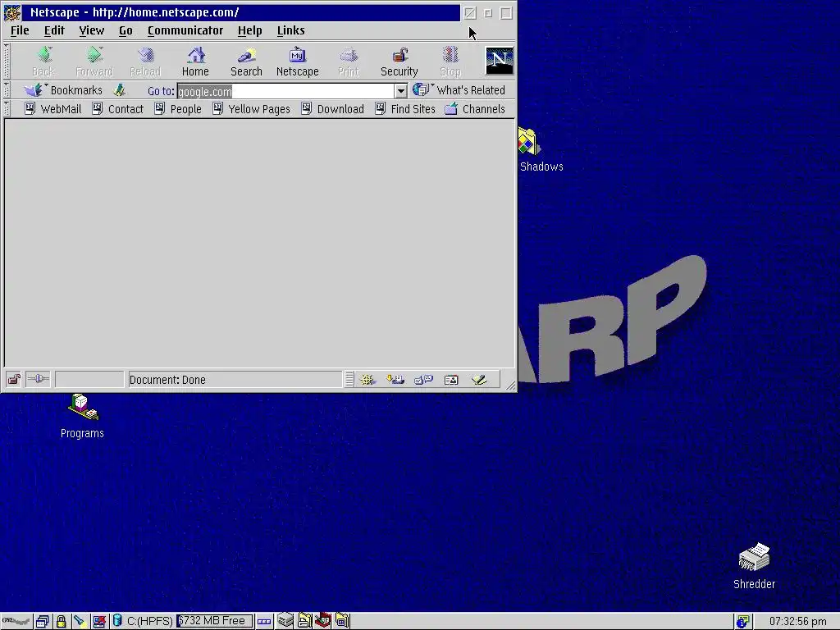Open the Help menu

[x=249, y=30]
